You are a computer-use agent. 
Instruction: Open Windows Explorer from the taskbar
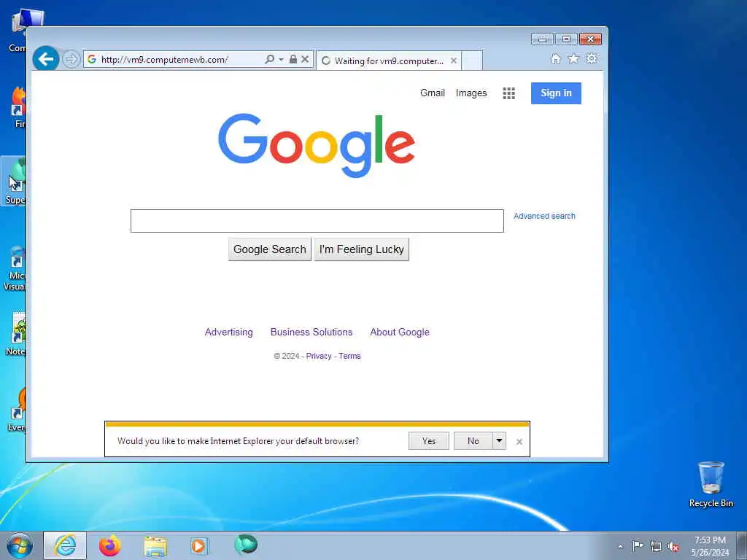pyautogui.click(x=155, y=546)
